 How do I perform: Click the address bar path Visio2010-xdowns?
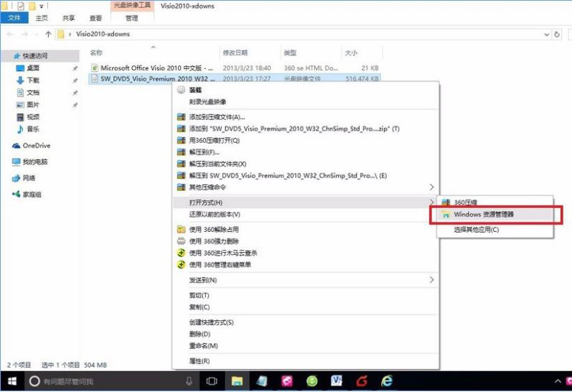tap(103, 34)
